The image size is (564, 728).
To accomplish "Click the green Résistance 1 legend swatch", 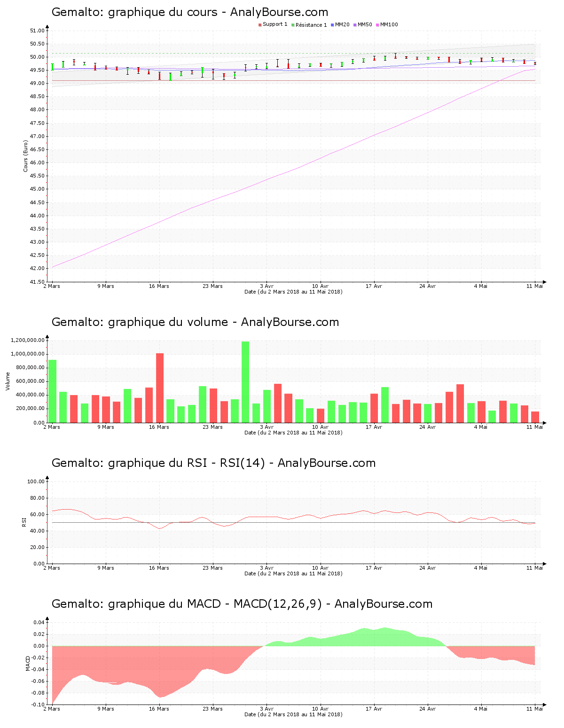I will [293, 25].
